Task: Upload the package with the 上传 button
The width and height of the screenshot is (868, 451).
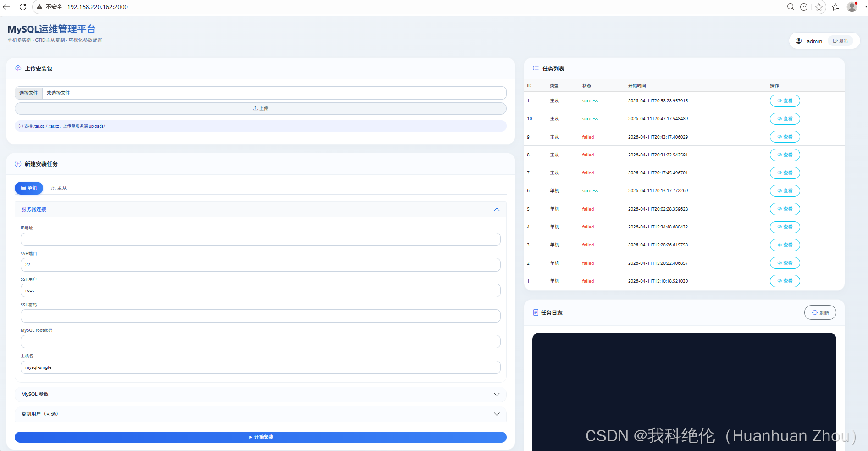Action: pos(260,108)
